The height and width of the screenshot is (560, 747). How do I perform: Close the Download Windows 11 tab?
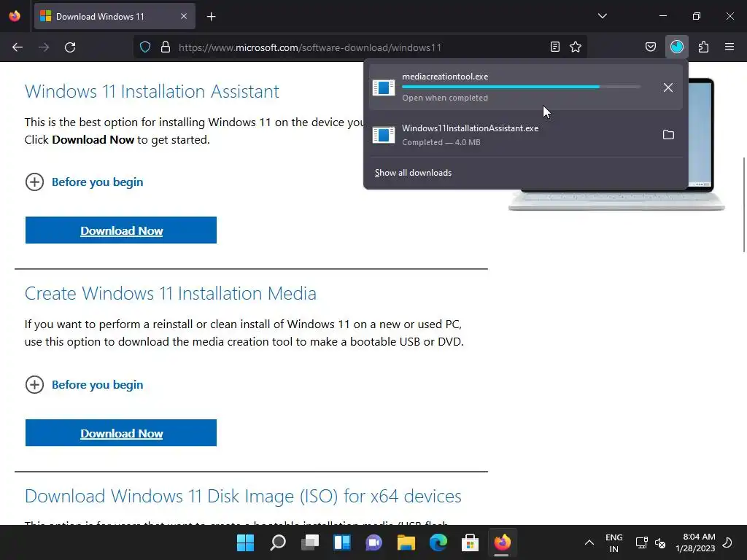coord(184,16)
